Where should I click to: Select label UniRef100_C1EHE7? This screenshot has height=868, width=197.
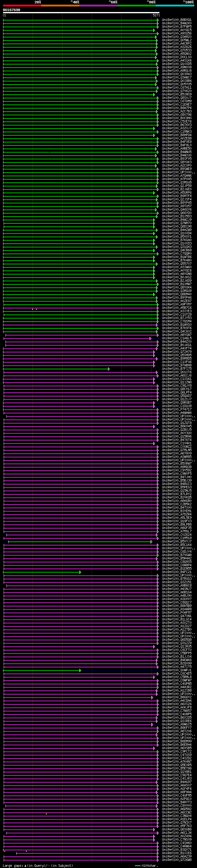coord(176,104)
